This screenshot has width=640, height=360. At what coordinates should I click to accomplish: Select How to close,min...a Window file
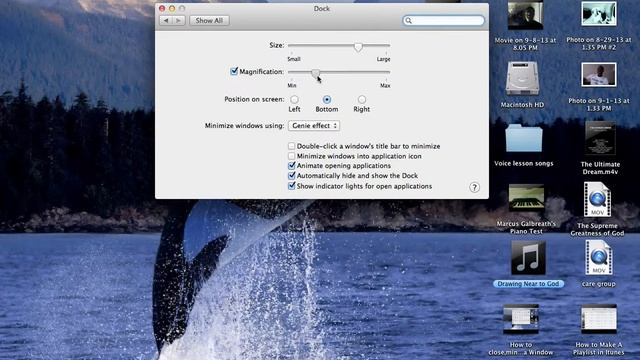521,318
